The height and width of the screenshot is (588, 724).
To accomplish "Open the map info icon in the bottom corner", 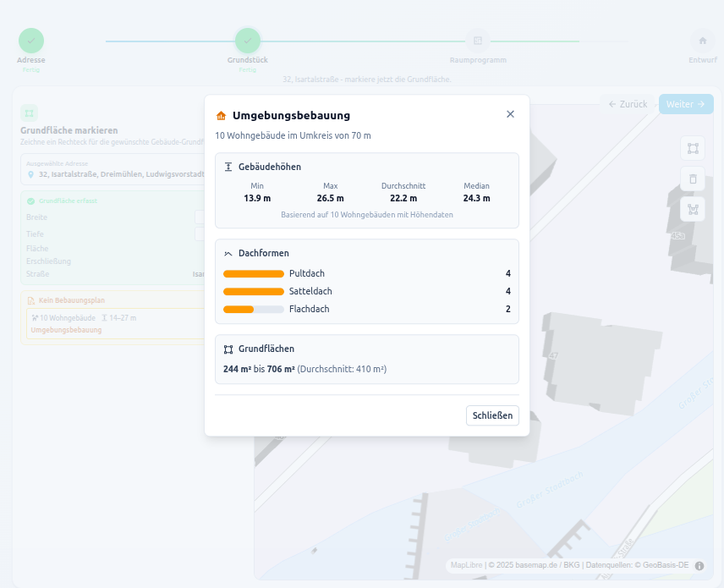I will click(x=698, y=565).
